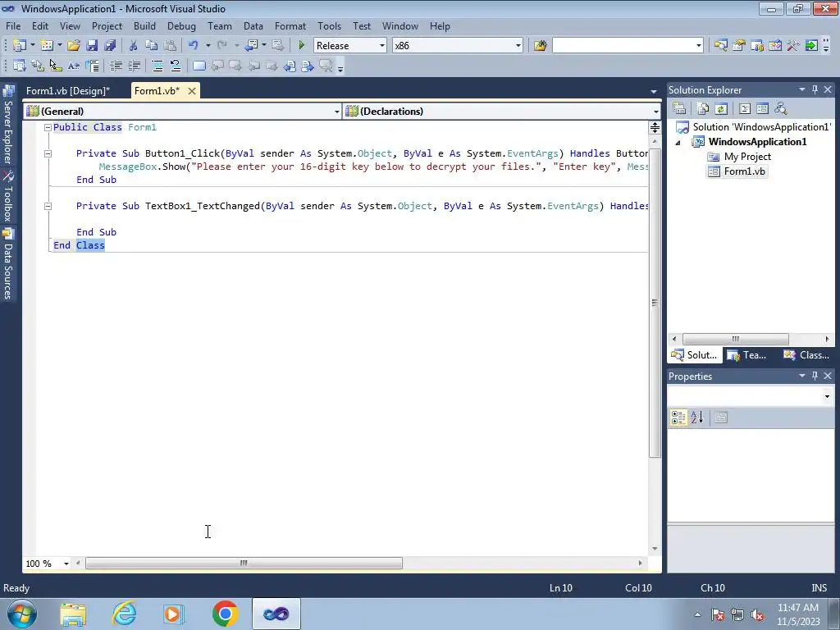This screenshot has width=840, height=630.
Task: Click the Cut scissors icon
Action: [x=134, y=46]
